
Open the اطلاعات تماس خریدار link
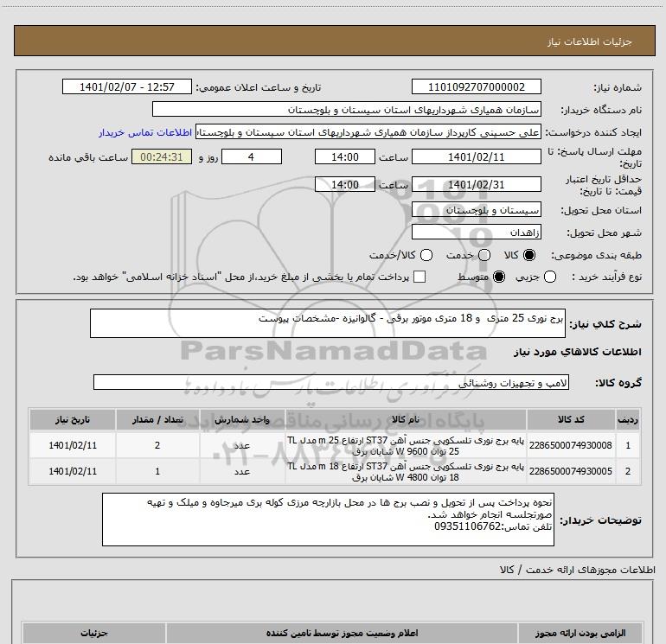pos(145,132)
